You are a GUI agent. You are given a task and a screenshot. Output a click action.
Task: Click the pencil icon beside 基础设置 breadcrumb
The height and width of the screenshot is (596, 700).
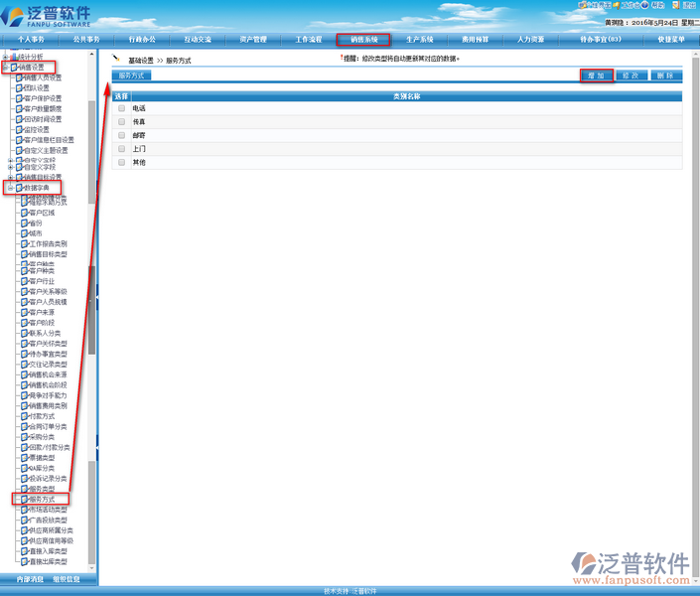click(x=116, y=60)
